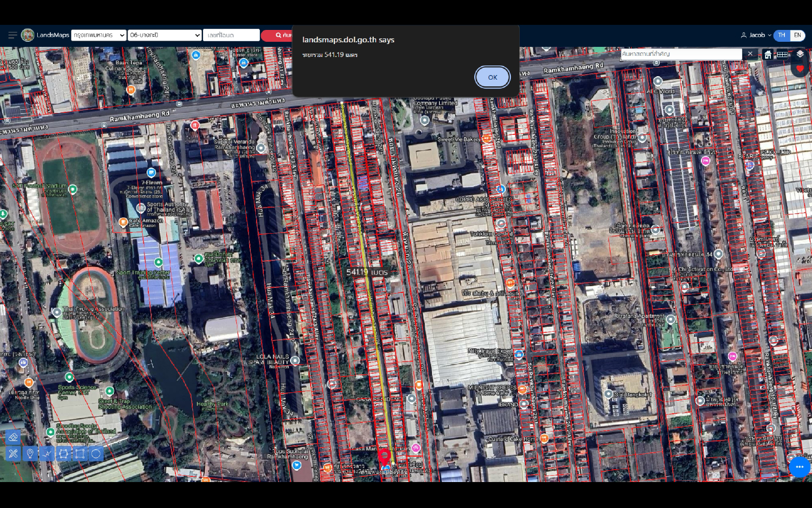Image resolution: width=812 pixels, height=508 pixels.
Task: Open the map layers panel
Action: 800,54
